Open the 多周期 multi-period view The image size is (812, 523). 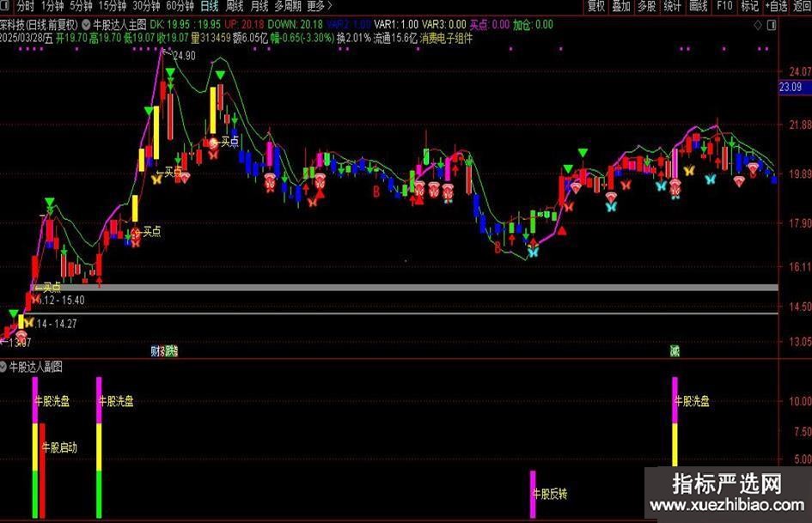287,6
